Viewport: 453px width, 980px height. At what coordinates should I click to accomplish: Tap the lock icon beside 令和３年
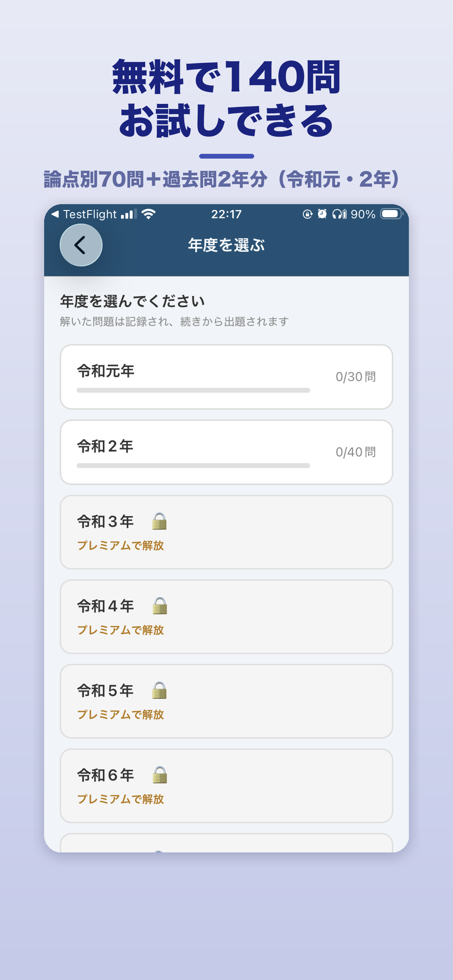point(159,522)
